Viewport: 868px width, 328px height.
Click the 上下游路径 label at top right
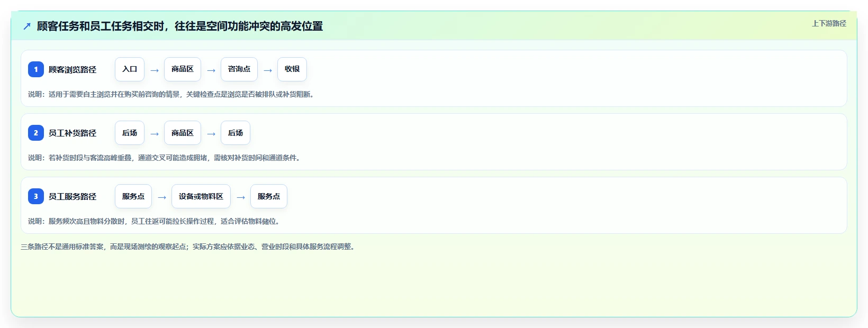tap(829, 23)
